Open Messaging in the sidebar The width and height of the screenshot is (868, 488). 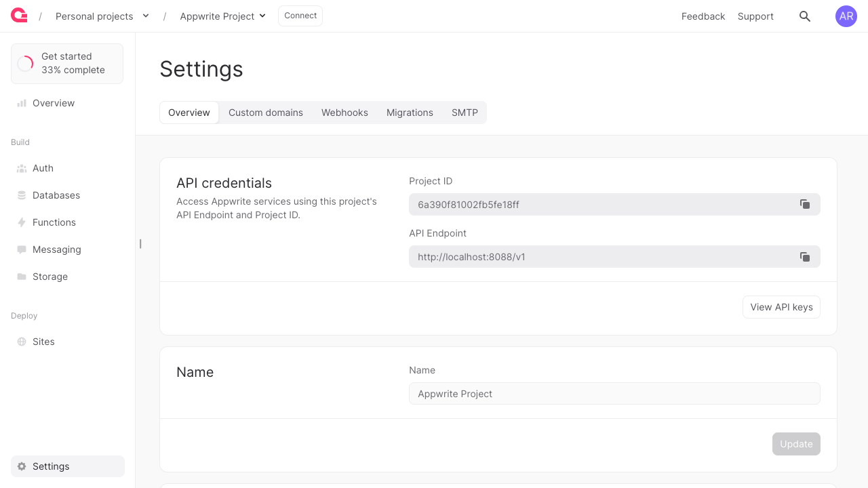[68, 249]
